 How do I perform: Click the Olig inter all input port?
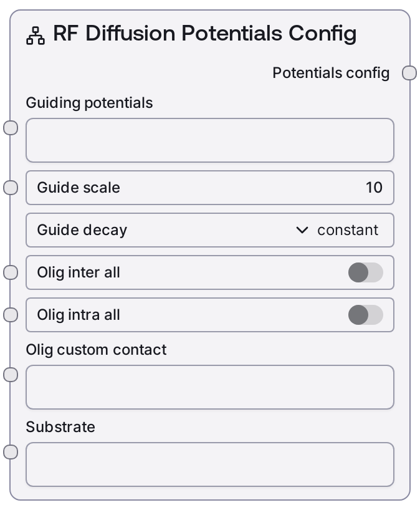[11, 272]
